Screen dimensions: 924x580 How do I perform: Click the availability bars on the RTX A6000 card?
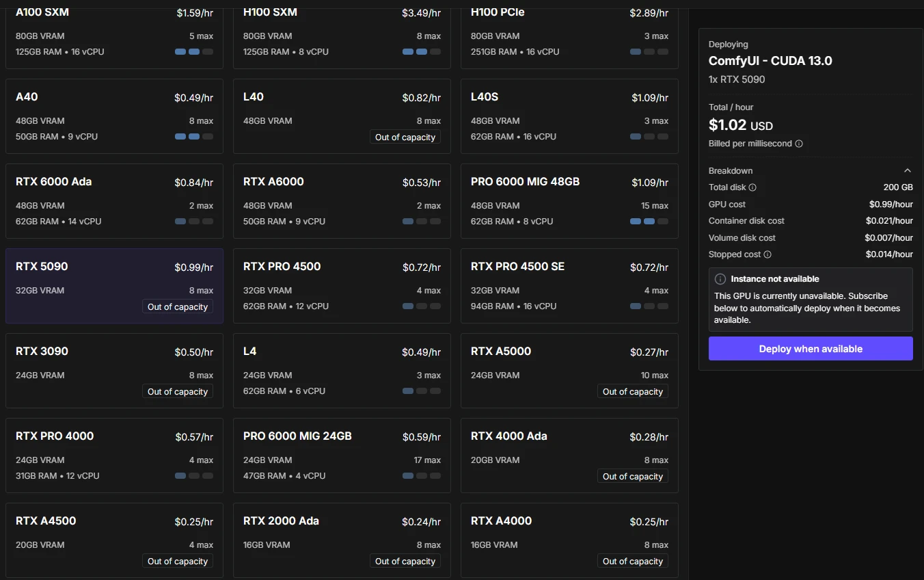click(422, 222)
